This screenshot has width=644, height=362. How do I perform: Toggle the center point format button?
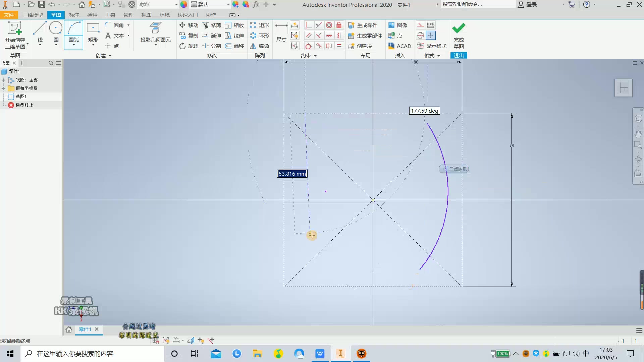pos(431,36)
